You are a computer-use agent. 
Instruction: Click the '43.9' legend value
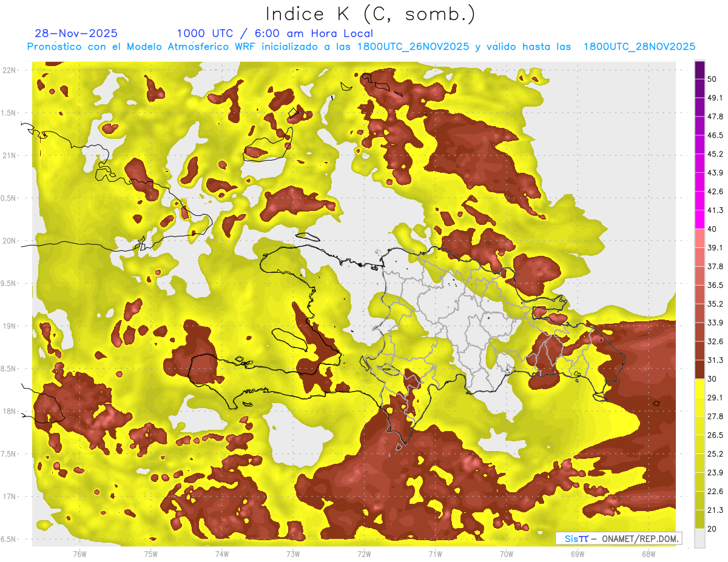pos(715,173)
